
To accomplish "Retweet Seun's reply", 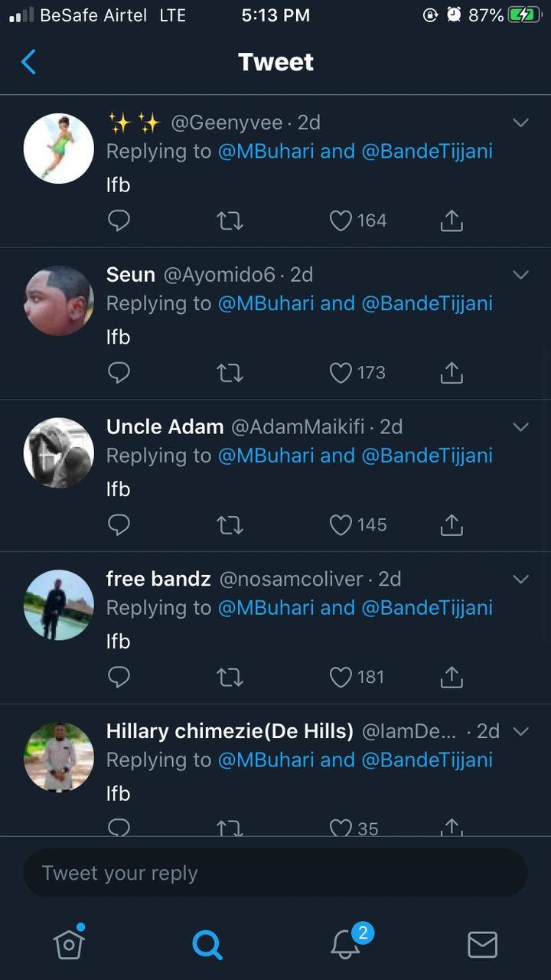I will pyautogui.click(x=230, y=374).
